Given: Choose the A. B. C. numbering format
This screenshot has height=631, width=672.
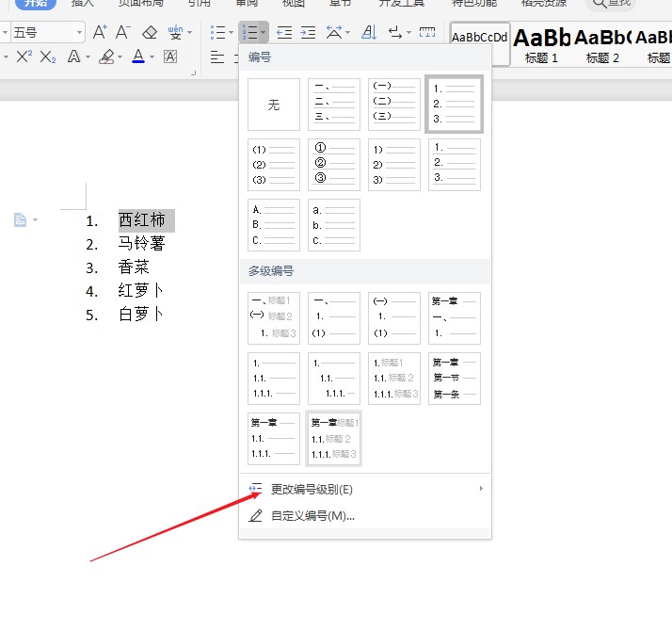Looking at the screenshot, I should (274, 225).
